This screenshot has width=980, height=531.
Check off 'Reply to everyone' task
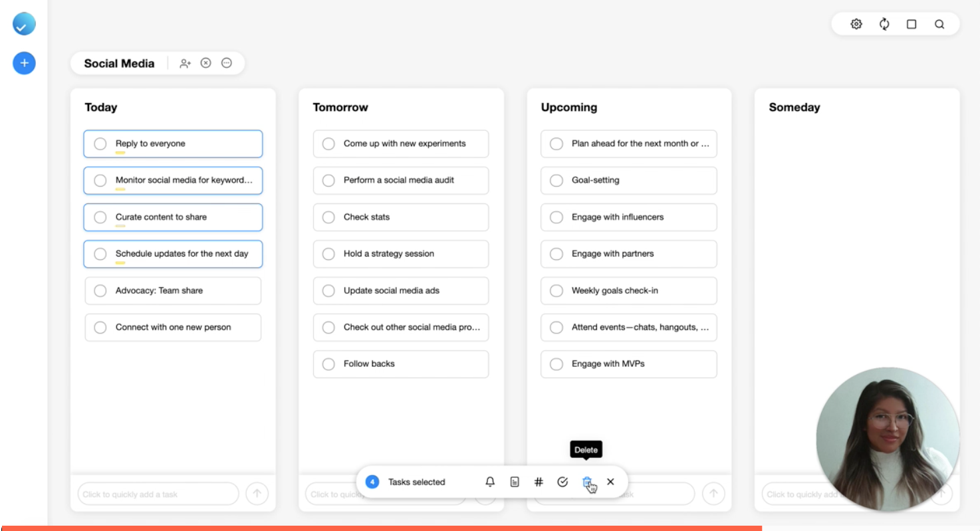coord(100,144)
